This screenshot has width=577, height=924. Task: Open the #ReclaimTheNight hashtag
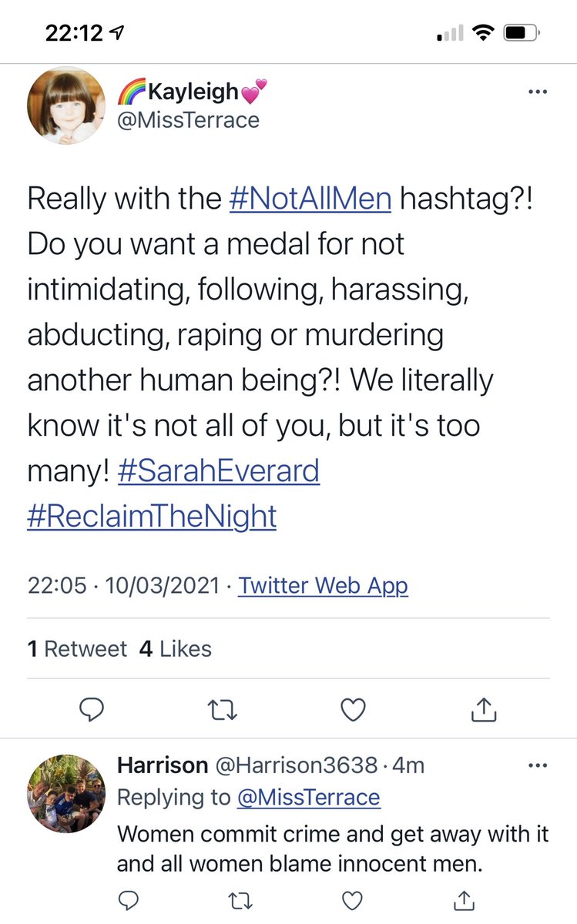[152, 516]
